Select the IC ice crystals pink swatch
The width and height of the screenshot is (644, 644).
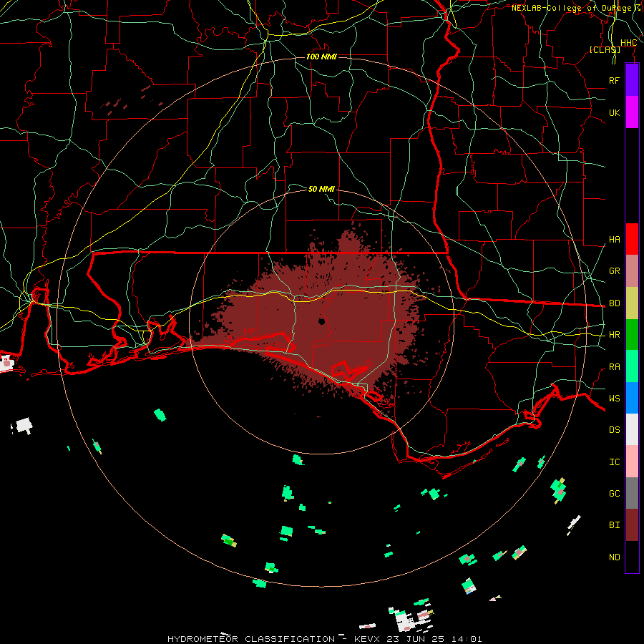[x=632, y=462]
